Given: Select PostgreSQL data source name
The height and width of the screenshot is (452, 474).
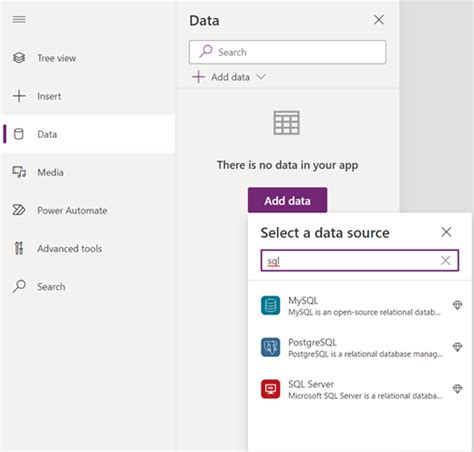Looking at the screenshot, I should 312,342.
